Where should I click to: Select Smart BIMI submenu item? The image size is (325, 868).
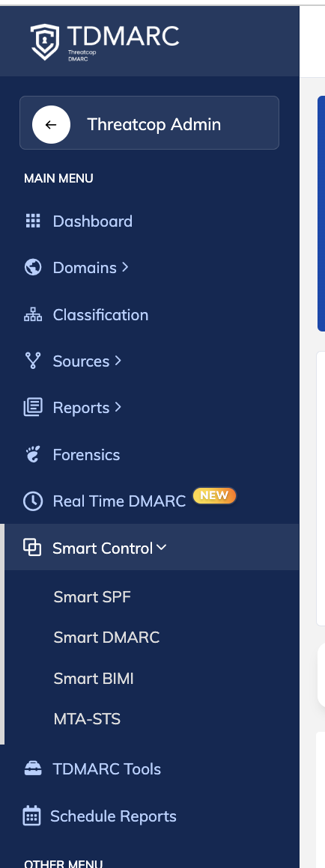pos(94,678)
